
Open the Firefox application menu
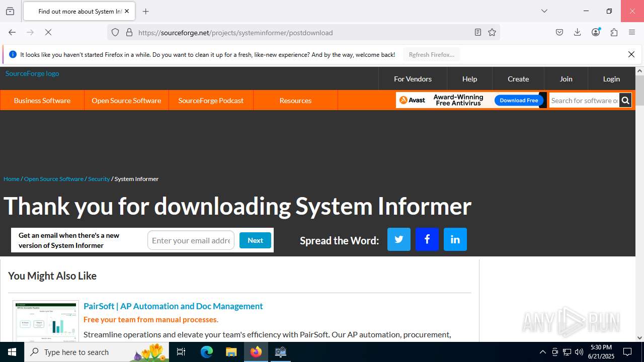[x=632, y=32]
